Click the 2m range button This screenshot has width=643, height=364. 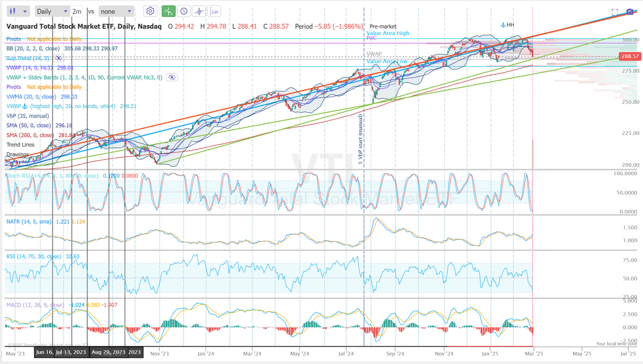(x=77, y=12)
